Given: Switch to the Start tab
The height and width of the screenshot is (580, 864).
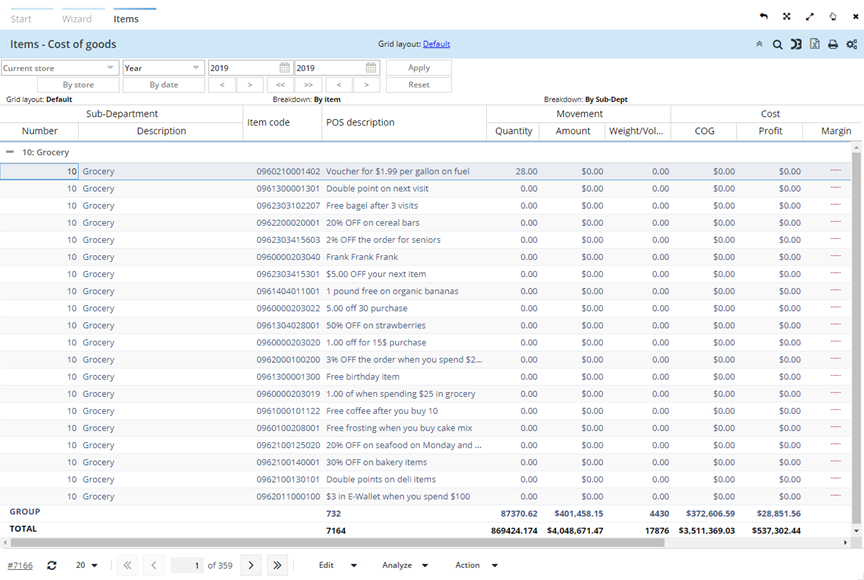Looking at the screenshot, I should click(x=21, y=19).
